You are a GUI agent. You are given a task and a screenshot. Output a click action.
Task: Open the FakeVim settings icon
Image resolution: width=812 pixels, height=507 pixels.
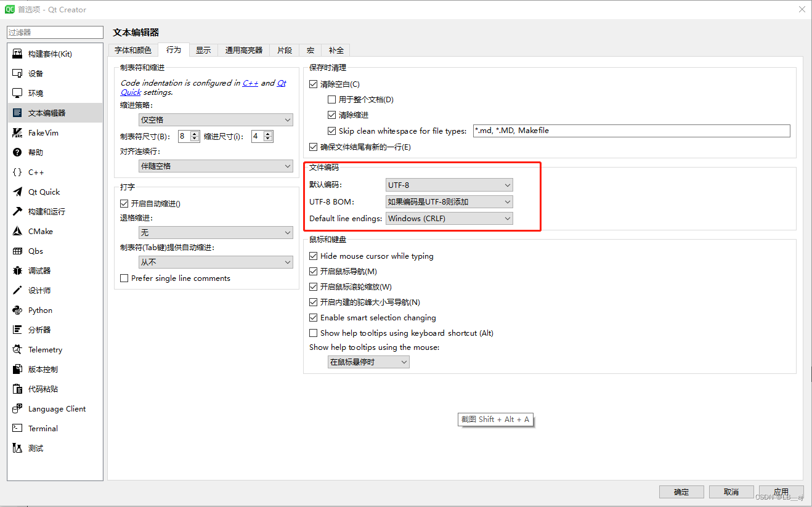[x=17, y=132]
